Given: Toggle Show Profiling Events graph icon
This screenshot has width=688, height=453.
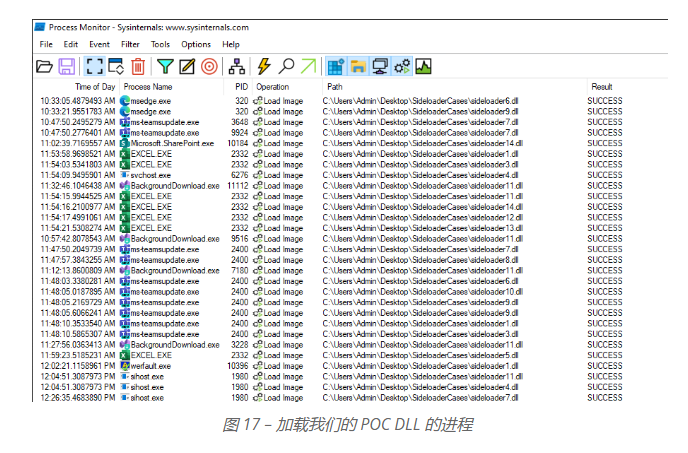Looking at the screenshot, I should [423, 67].
